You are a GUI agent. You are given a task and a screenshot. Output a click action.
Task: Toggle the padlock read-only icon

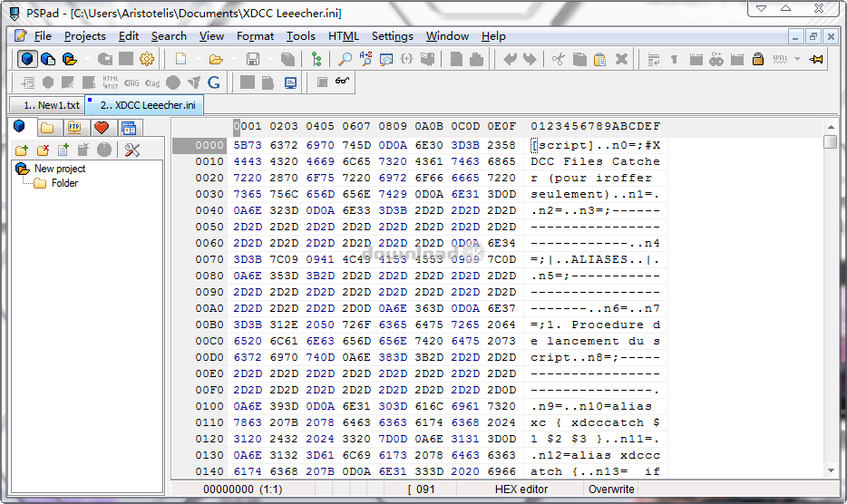coord(758,59)
